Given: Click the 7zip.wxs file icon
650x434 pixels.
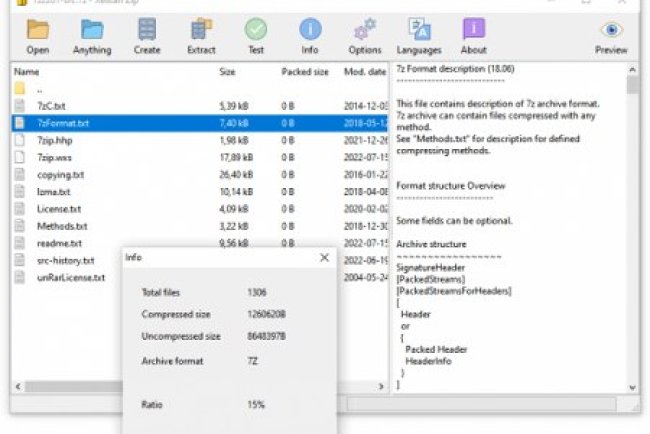Looking at the screenshot, I should [19, 157].
